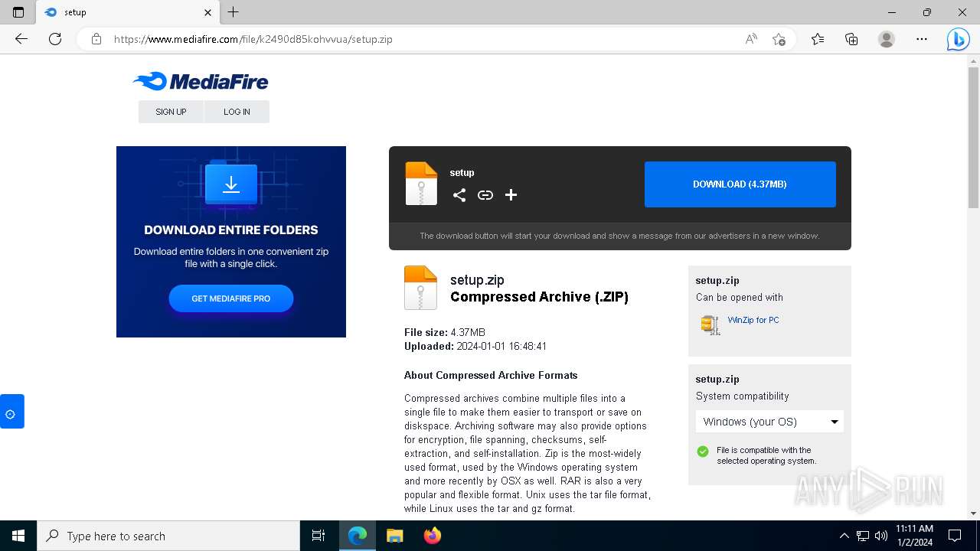Add this page to favorites star
Image resolution: width=980 pixels, height=551 pixels.
779,39
